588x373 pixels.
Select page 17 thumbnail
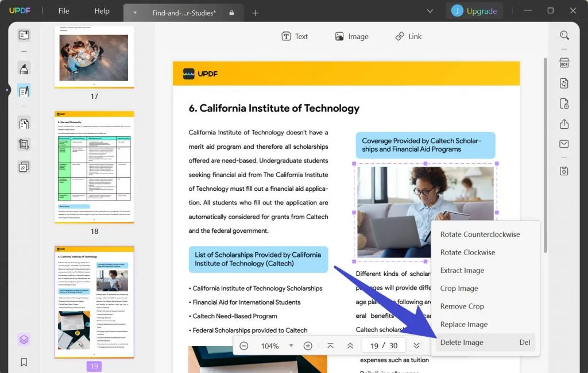94,57
